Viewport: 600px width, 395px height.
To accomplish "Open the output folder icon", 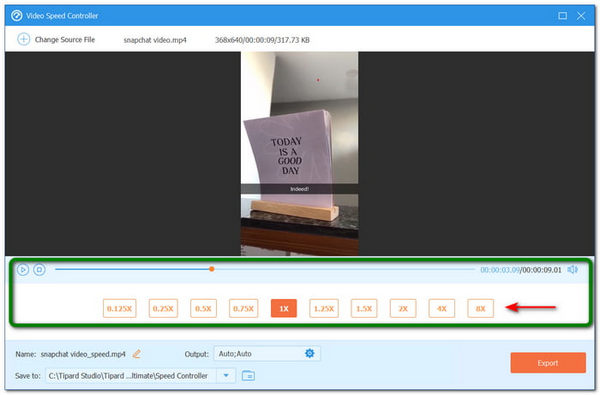I will pos(248,375).
